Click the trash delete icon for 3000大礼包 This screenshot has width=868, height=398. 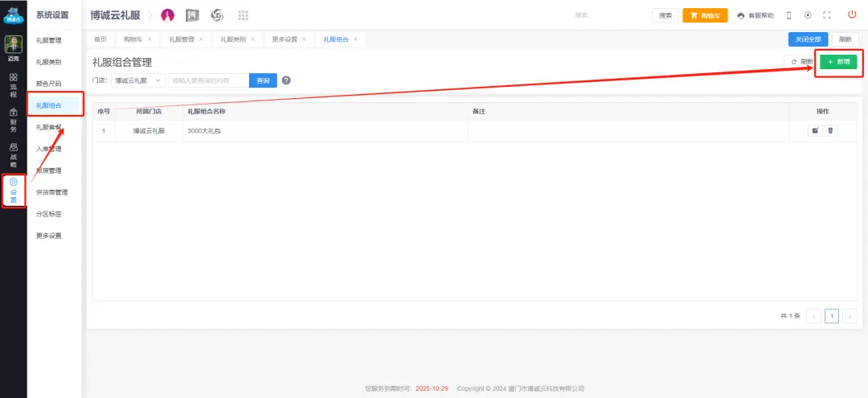[x=830, y=130]
